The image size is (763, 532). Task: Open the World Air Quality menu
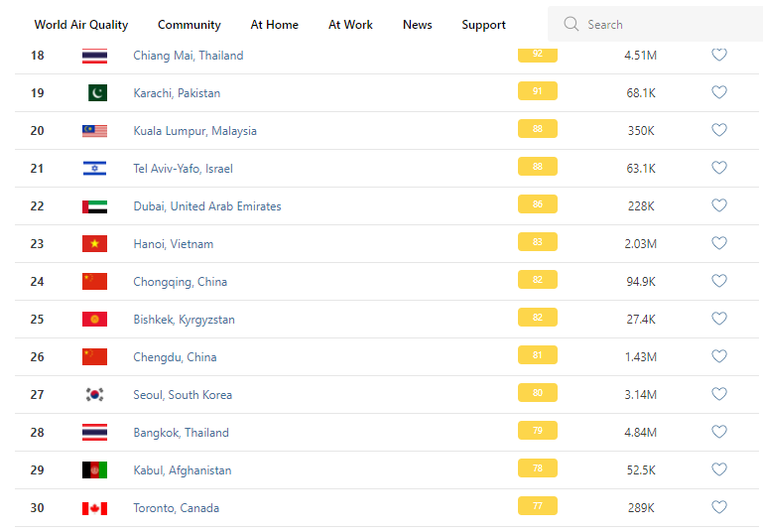click(81, 25)
